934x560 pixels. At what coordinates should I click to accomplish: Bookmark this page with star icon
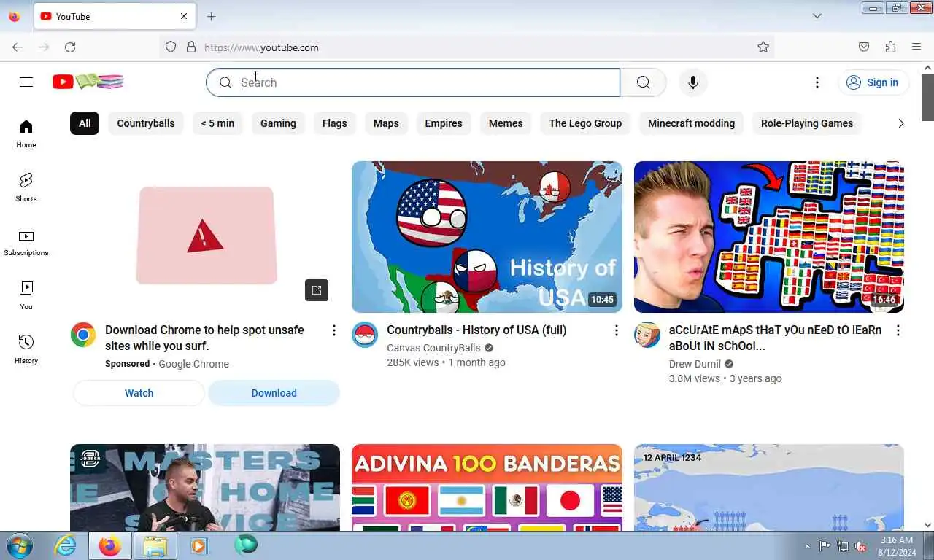[763, 47]
